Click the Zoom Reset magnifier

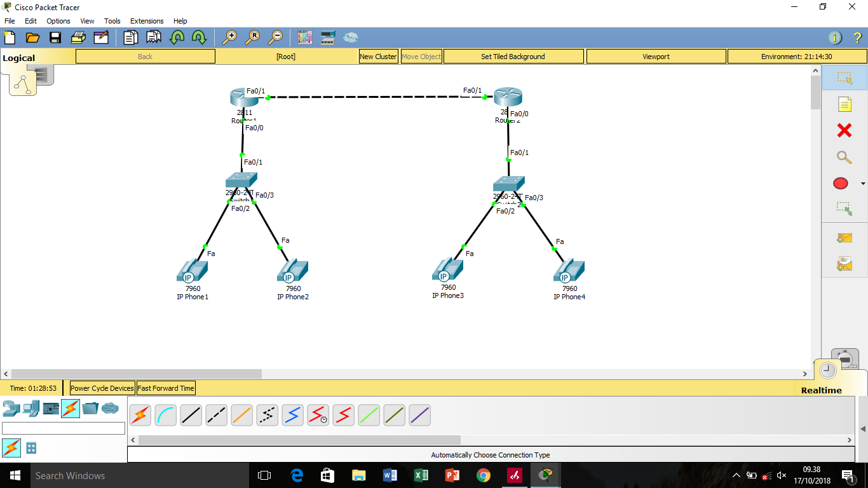[252, 37]
